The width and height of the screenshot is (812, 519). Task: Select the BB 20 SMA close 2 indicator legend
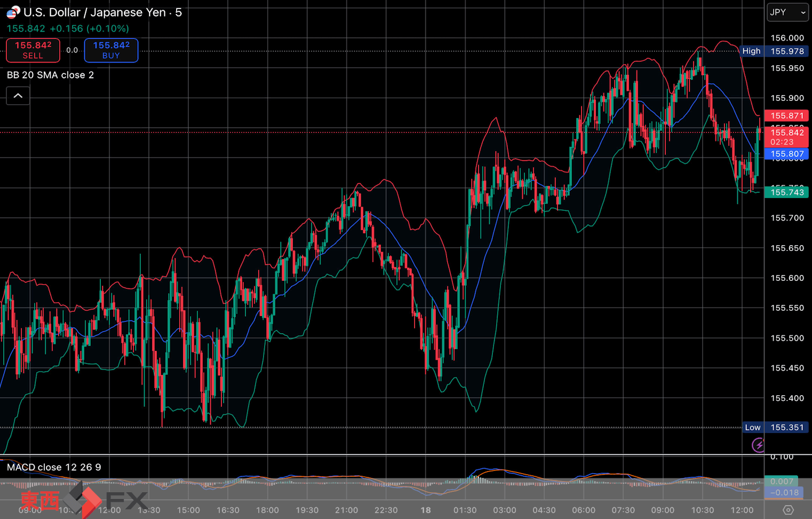(51, 75)
